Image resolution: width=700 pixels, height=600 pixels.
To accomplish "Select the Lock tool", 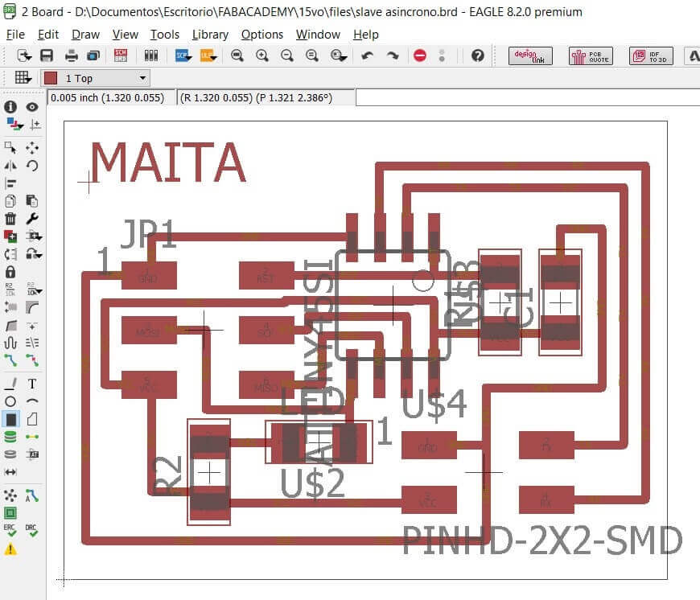I will click(x=10, y=272).
